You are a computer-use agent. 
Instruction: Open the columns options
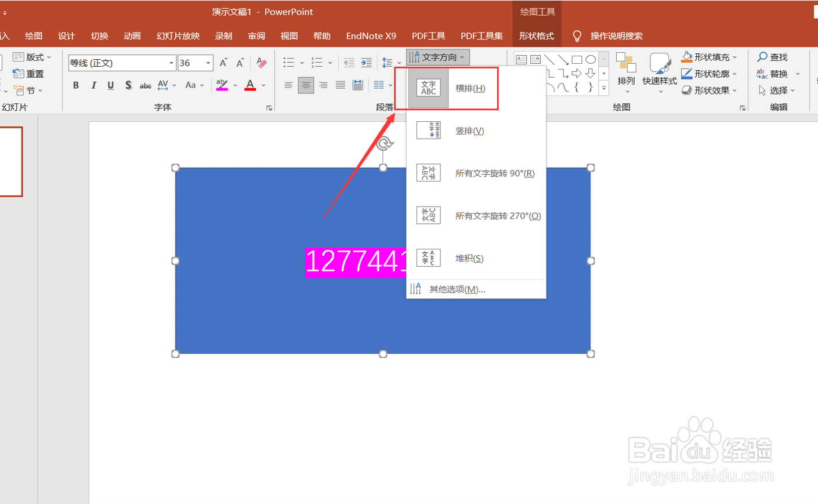tap(382, 85)
